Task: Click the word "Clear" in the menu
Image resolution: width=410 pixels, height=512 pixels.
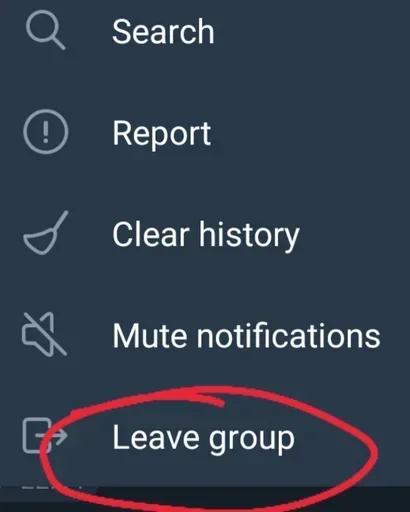Action: [x=151, y=234]
